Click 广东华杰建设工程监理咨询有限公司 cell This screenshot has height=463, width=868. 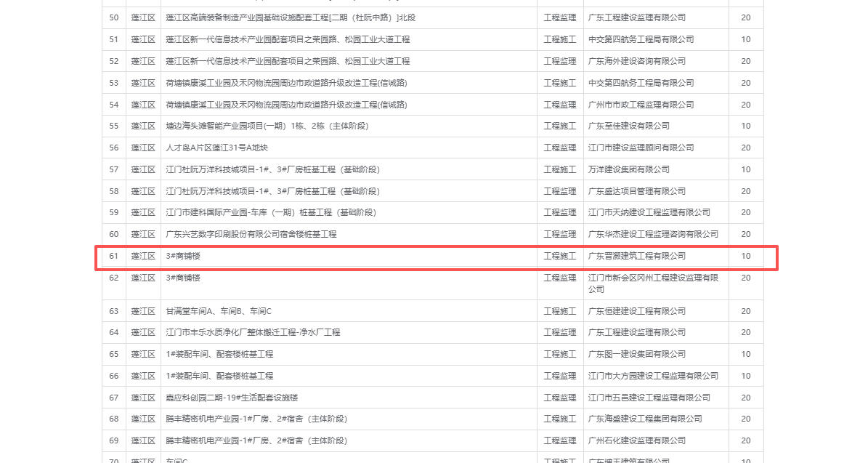(x=652, y=234)
